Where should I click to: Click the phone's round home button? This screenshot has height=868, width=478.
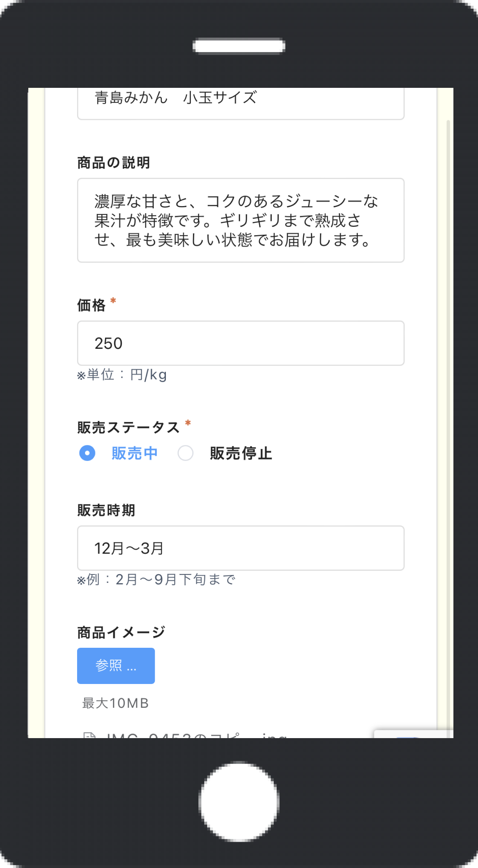tap(239, 801)
